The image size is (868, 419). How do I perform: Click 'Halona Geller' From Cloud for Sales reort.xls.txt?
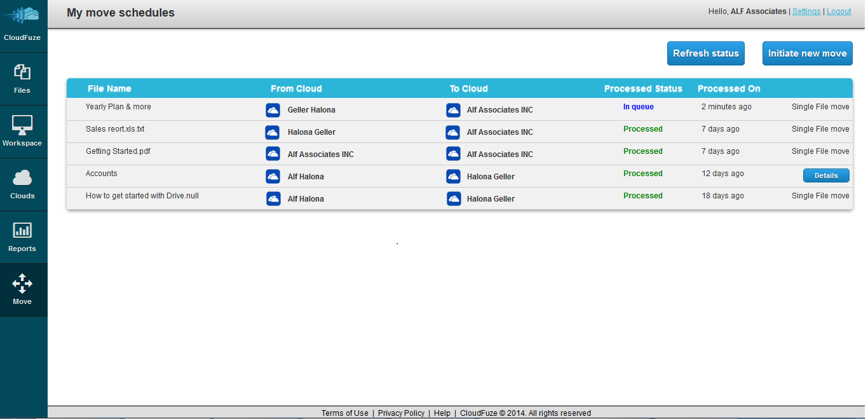(x=311, y=132)
